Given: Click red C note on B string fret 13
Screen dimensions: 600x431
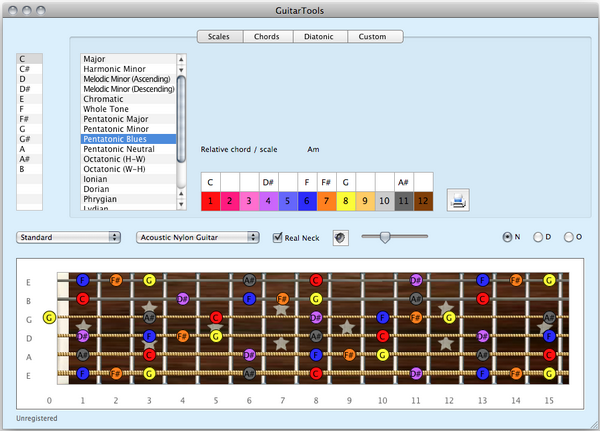Looking at the screenshot, I should (x=483, y=299).
